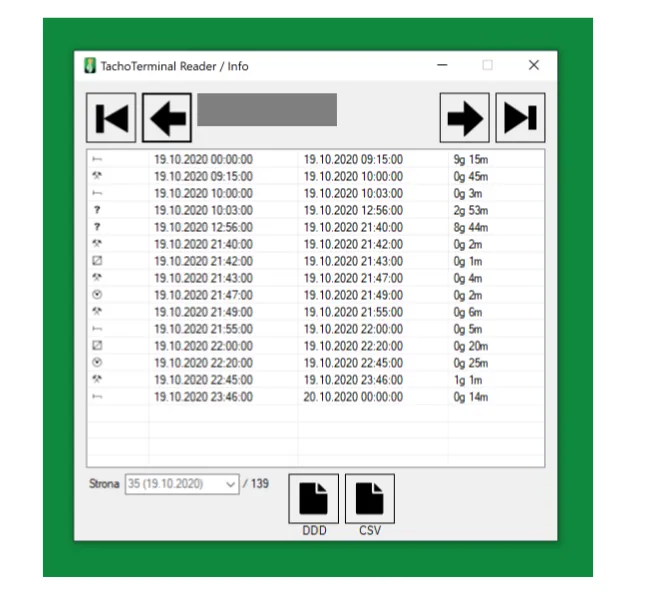Screen dimensions: 655x616
Task: Select availability icon in row 21:42:00
Action: pyautogui.click(x=97, y=261)
